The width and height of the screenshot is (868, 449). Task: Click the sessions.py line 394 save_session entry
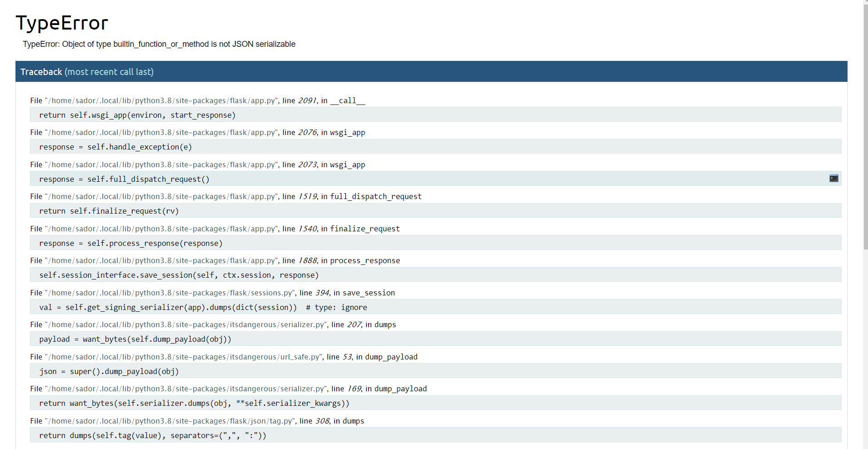213,293
